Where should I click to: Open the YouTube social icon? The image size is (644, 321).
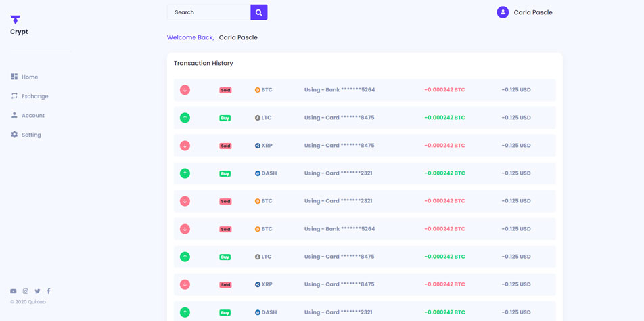(x=14, y=291)
